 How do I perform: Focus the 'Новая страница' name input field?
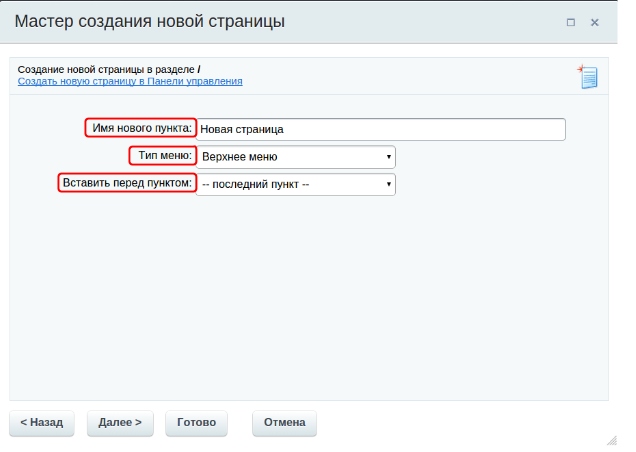click(x=380, y=130)
